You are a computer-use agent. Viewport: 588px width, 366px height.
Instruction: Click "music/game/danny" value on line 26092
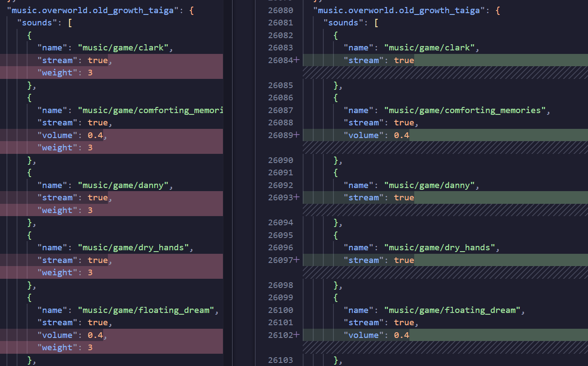pyautogui.click(x=430, y=185)
